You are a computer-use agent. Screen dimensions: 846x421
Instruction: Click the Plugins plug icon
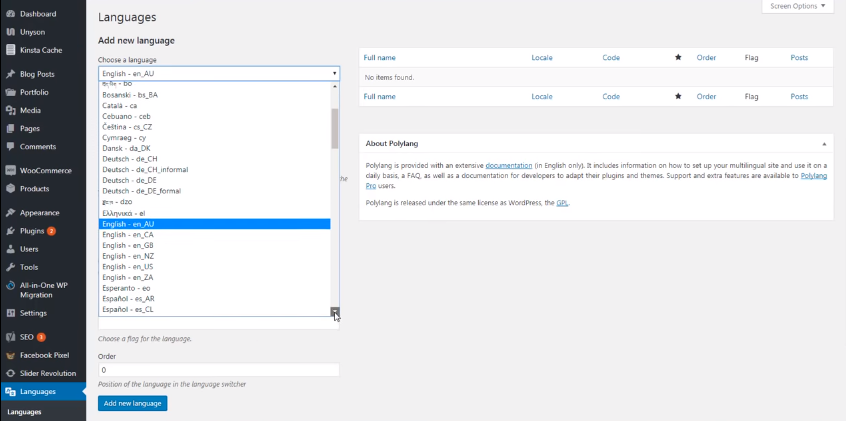(x=10, y=231)
